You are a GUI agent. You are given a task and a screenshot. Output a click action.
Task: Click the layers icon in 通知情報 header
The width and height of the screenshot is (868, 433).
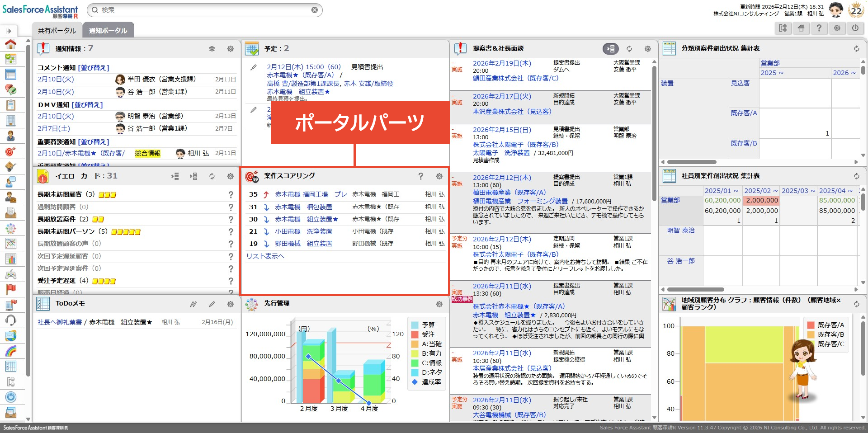point(212,49)
